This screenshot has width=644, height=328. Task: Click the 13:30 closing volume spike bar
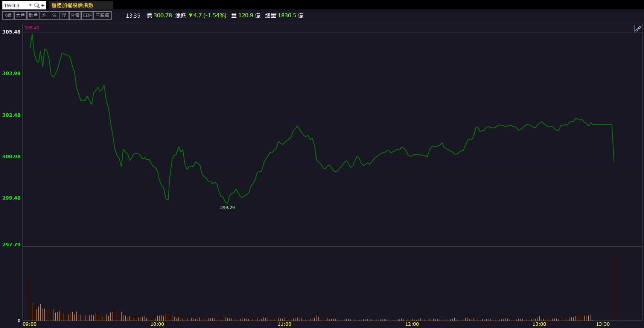coord(614,288)
